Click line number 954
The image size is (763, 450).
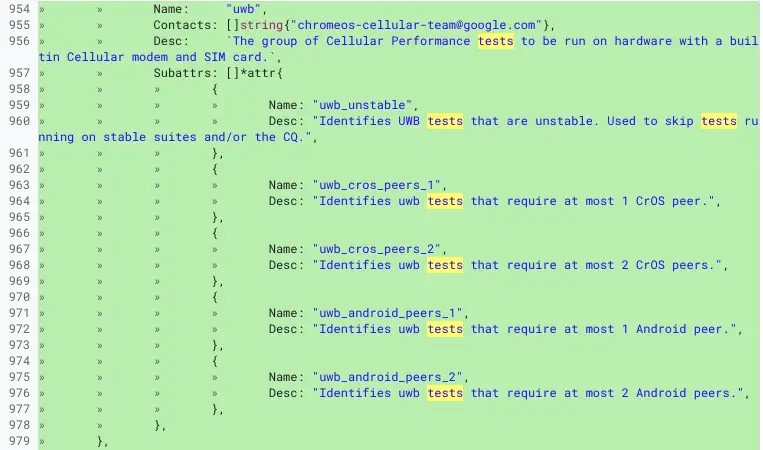click(19, 9)
